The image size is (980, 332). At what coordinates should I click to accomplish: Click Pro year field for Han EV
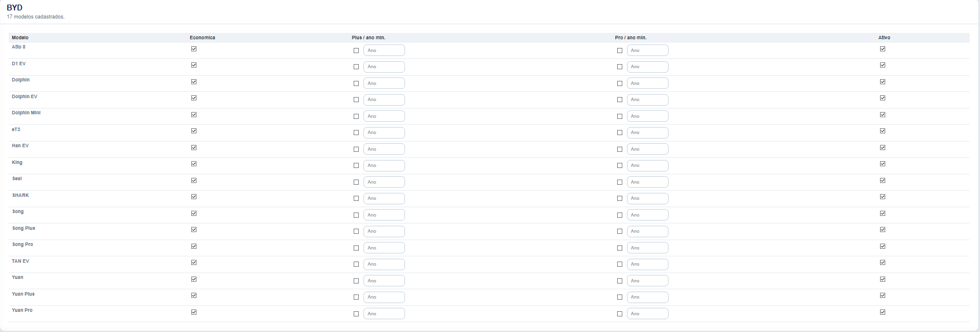coord(647,149)
